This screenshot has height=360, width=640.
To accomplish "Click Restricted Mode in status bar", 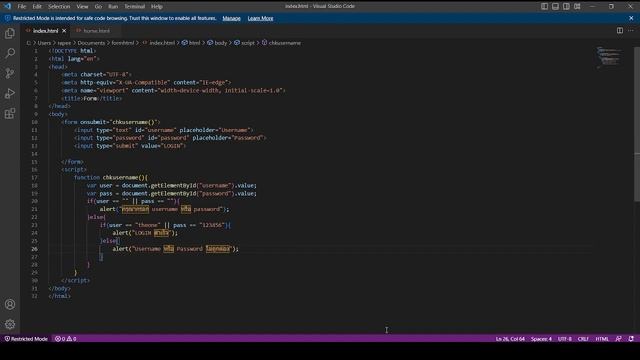I will 26,339.
